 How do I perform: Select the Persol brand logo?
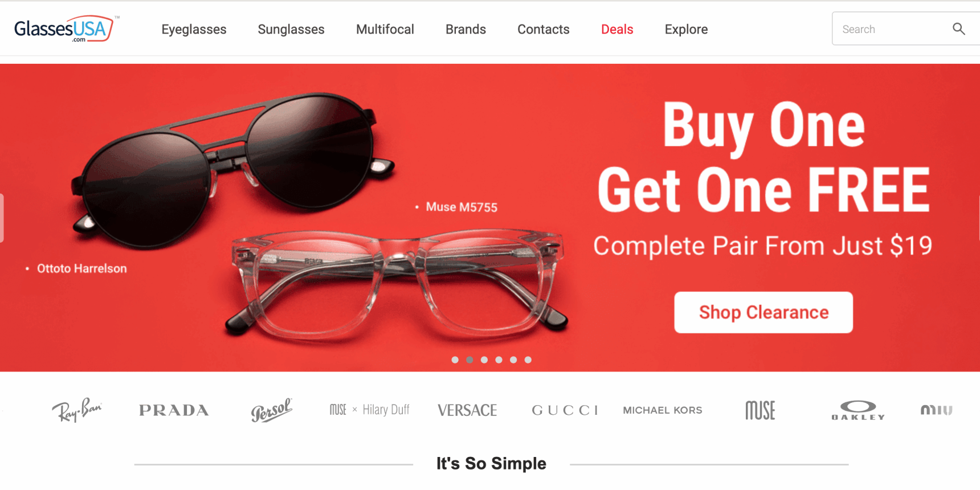tap(272, 410)
